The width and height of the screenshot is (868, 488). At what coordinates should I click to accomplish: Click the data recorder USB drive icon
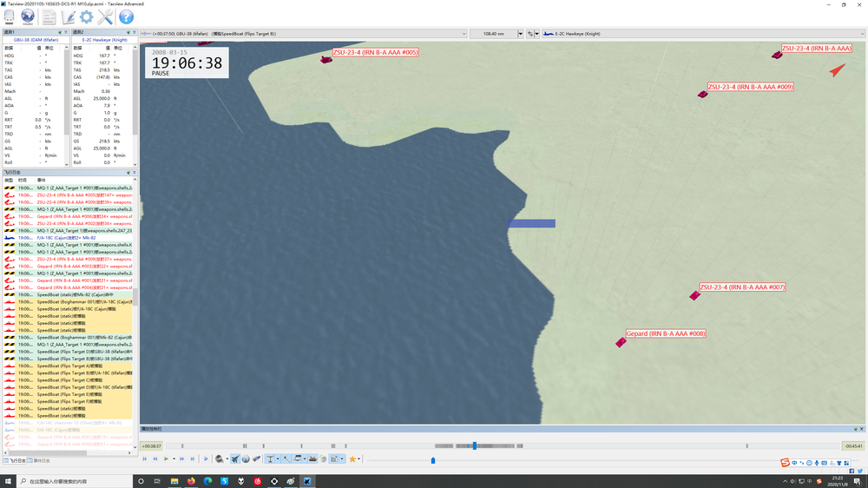10,17
